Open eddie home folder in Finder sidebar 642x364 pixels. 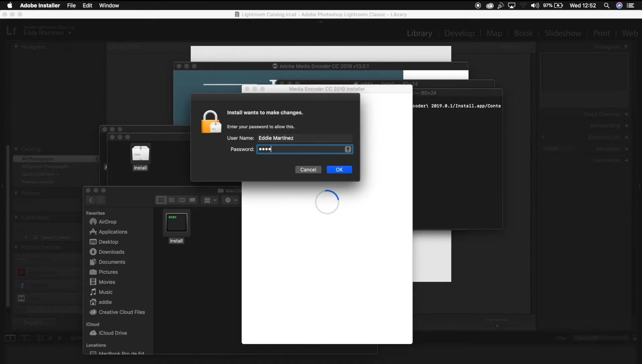click(101, 302)
